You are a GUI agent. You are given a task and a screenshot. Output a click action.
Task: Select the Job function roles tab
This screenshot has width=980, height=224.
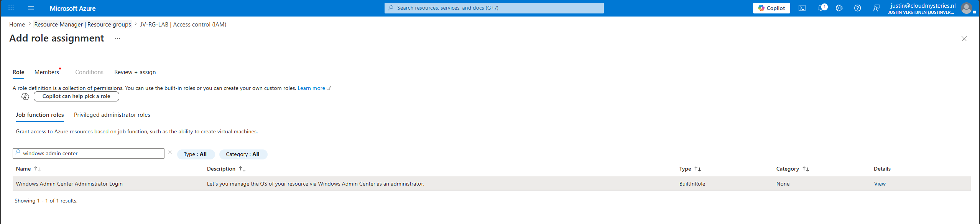(x=40, y=115)
